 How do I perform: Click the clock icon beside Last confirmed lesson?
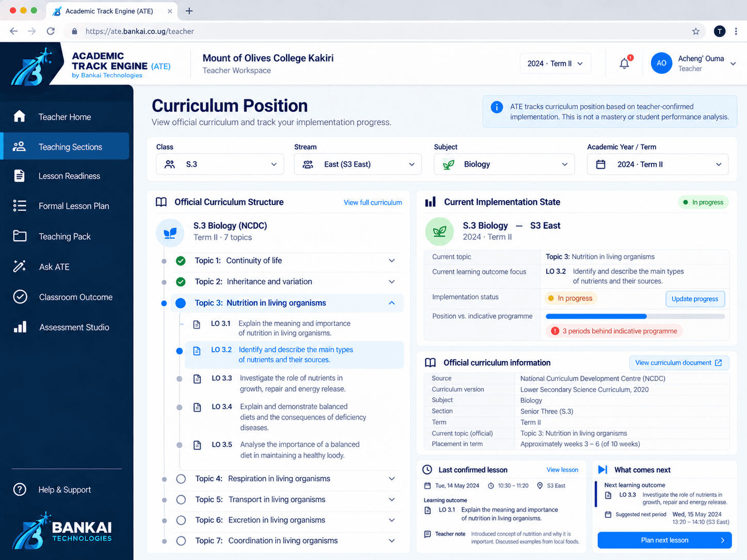(427, 470)
